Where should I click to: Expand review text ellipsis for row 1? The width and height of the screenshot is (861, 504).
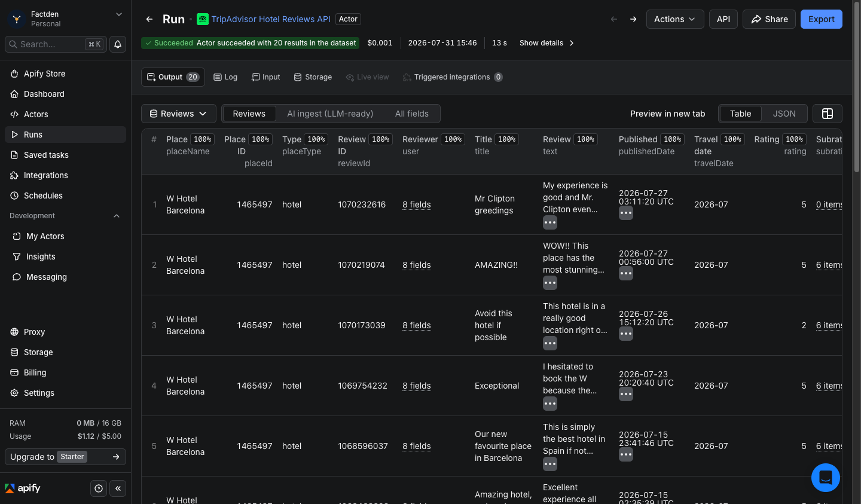coord(550,222)
